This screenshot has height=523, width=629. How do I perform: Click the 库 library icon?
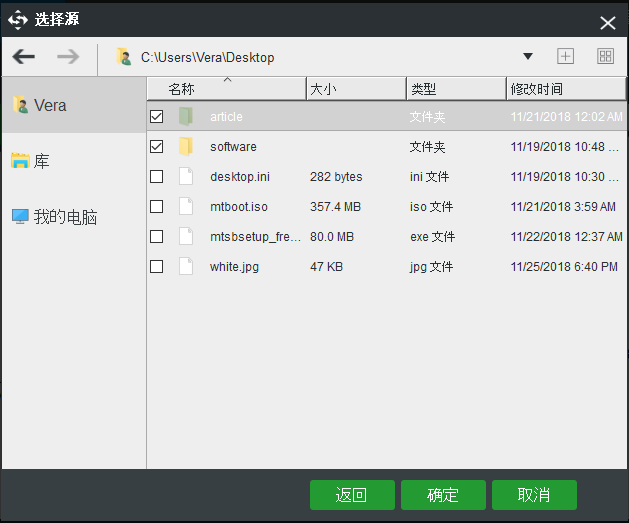click(20, 161)
